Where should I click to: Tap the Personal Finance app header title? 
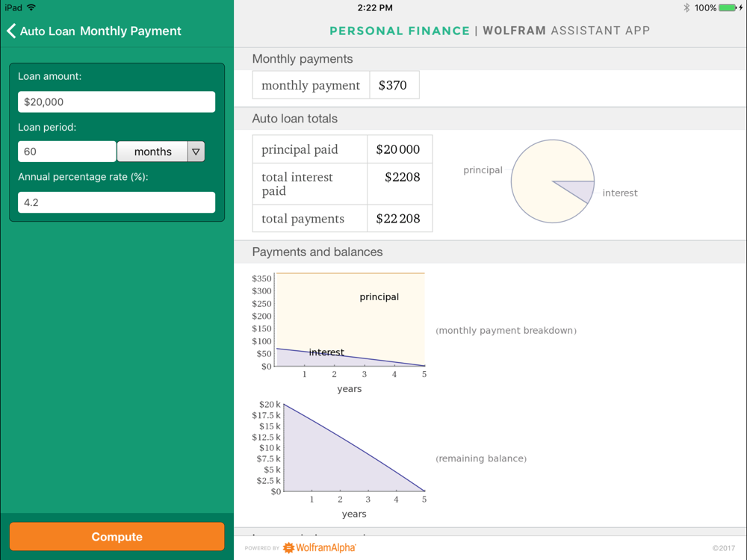pos(490,31)
